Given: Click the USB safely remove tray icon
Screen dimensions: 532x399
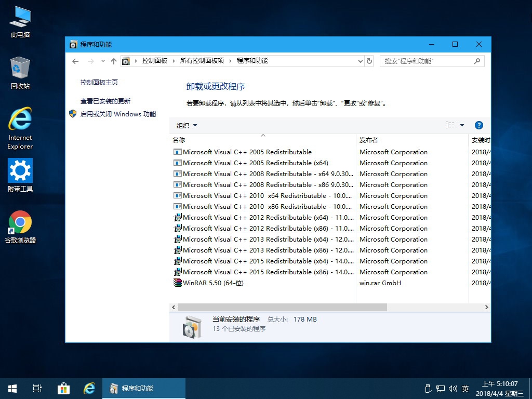Looking at the screenshot, I should 428,389.
